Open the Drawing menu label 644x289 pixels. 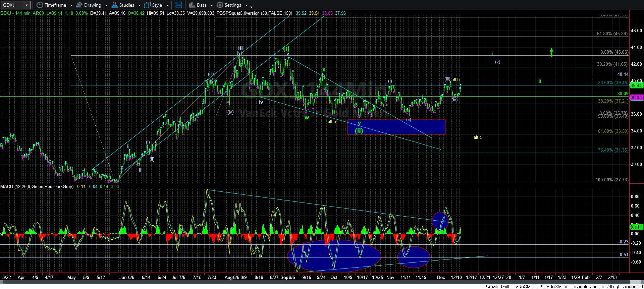pos(93,5)
